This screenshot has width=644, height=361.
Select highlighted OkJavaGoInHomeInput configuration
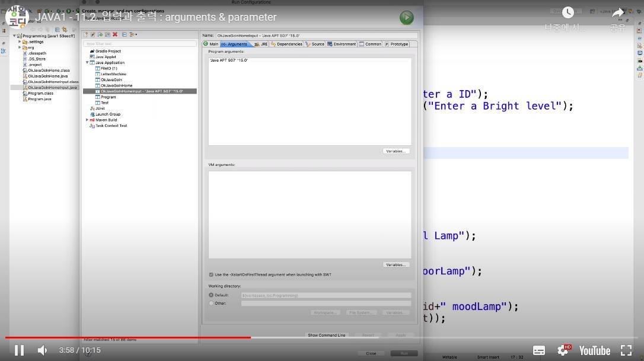pos(139,91)
